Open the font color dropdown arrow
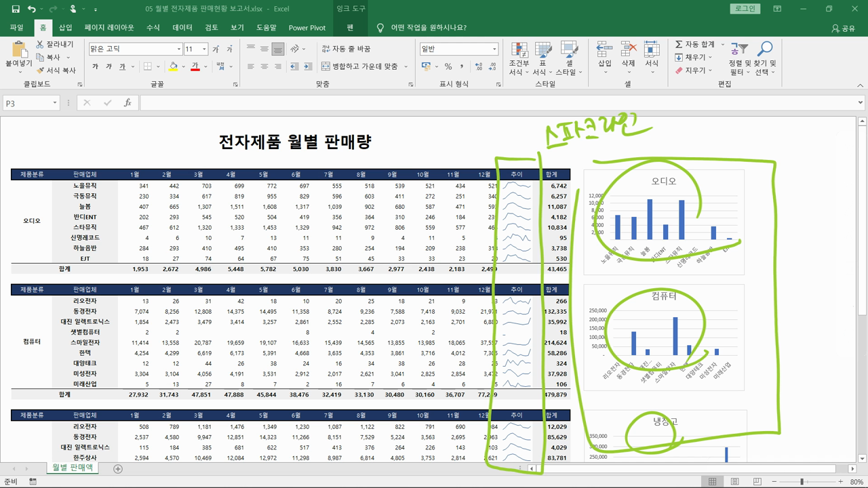 click(x=205, y=66)
